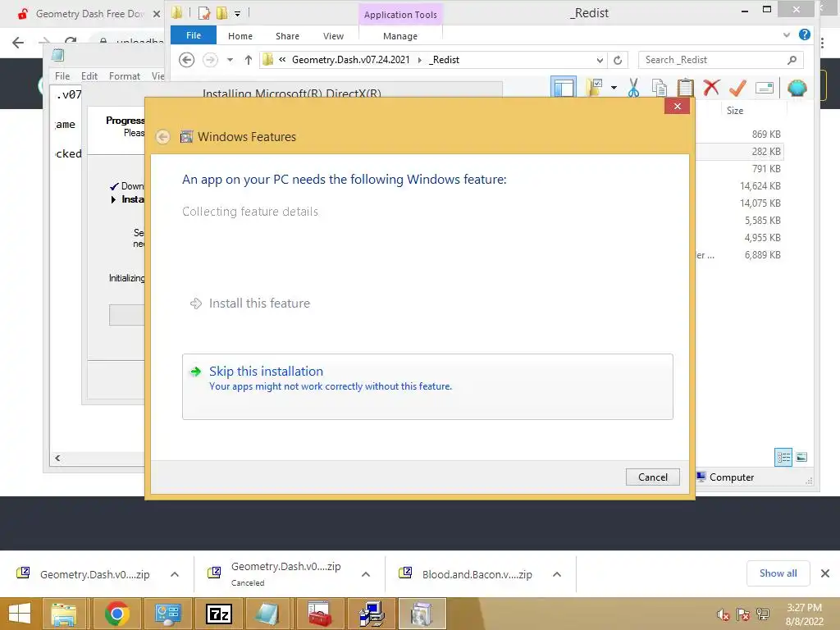
Task: Expand the address bar history dropdown
Action: pyautogui.click(x=600, y=60)
